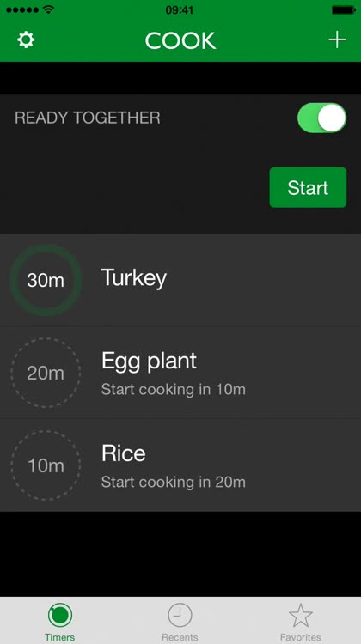Open the Recents clock icon

pyautogui.click(x=180, y=615)
